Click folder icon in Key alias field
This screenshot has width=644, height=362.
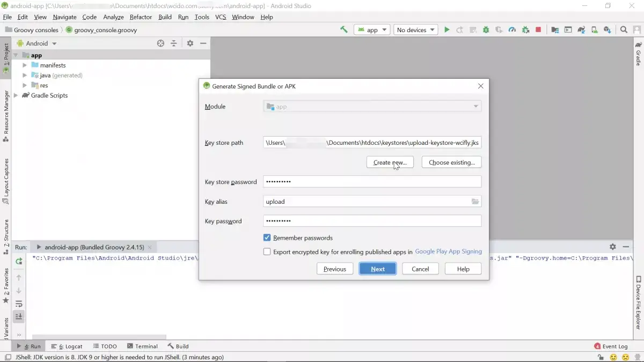tap(475, 202)
